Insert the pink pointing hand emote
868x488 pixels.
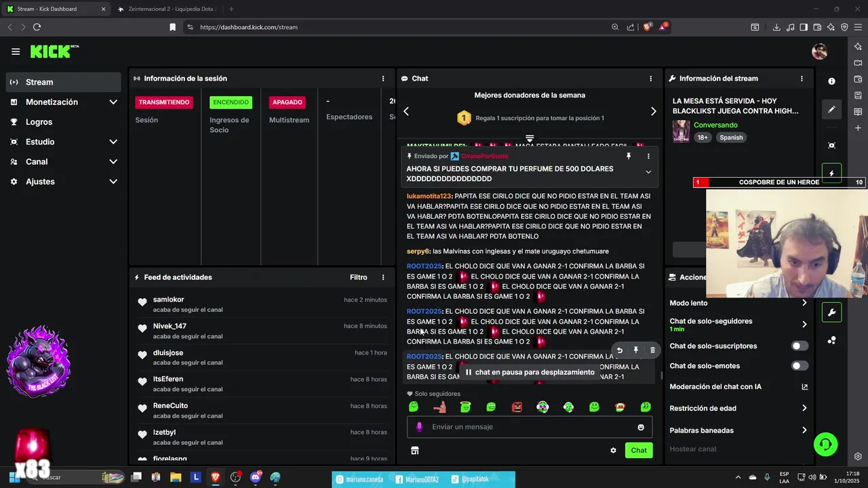[439, 407]
